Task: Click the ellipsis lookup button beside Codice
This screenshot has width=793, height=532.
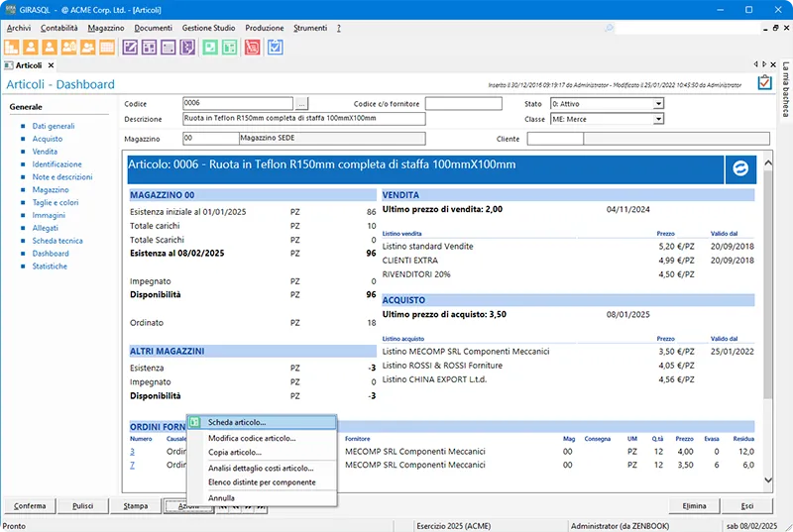Action: point(301,104)
